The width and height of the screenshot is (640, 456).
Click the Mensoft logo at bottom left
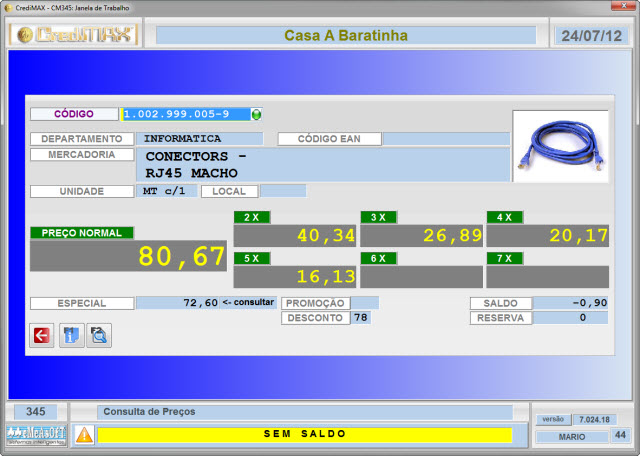[x=36, y=435]
